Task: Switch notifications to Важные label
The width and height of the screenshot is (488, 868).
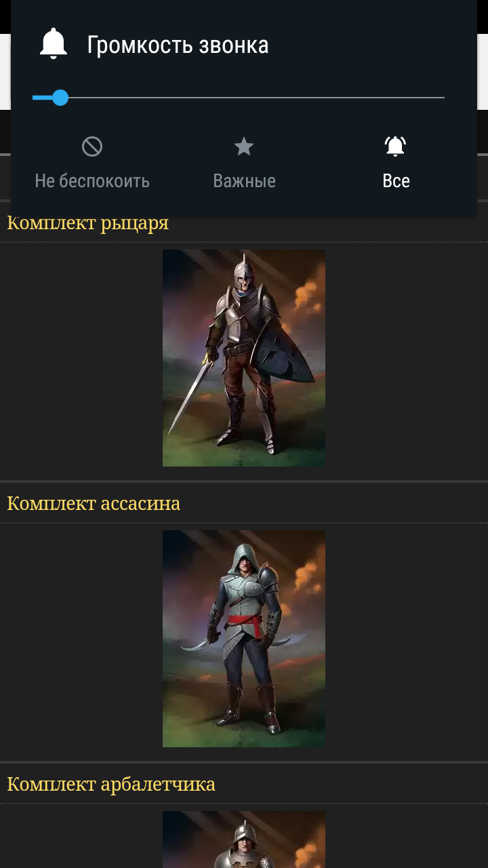Action: (x=244, y=181)
